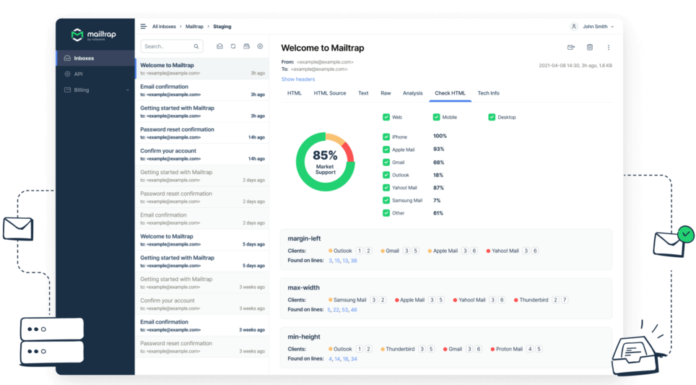Click the margin-left rule heading
This screenshot has width=696, height=385.
click(x=304, y=238)
